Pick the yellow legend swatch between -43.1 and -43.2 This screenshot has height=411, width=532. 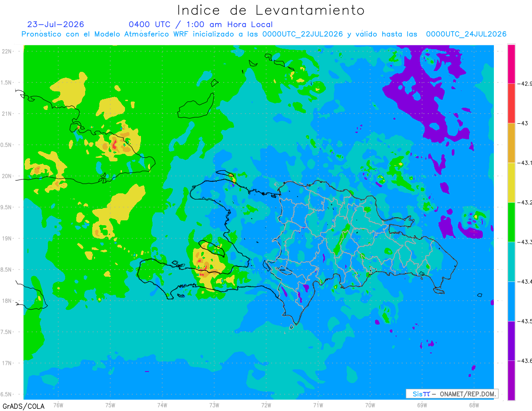[511, 182]
